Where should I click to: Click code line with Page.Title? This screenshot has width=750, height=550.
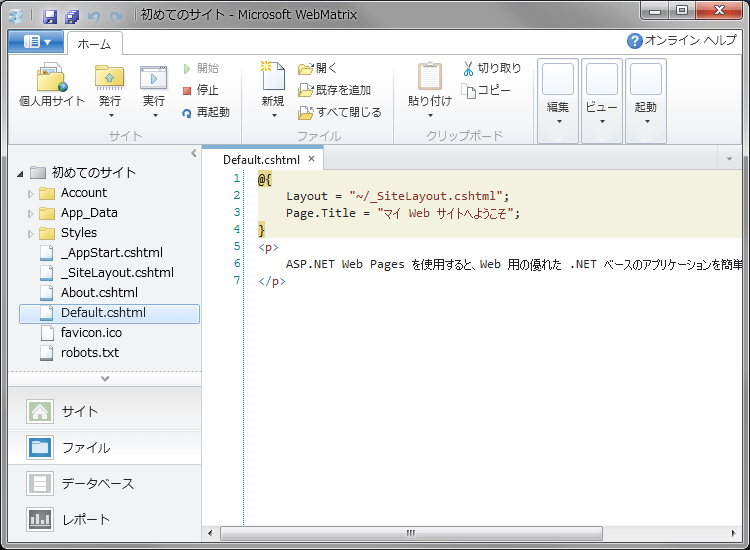403,213
